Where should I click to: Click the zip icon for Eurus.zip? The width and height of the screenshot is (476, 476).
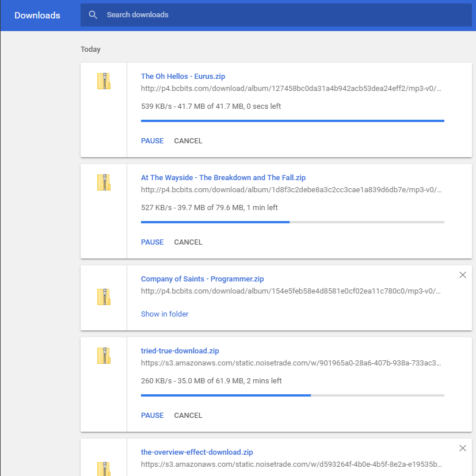(104, 81)
